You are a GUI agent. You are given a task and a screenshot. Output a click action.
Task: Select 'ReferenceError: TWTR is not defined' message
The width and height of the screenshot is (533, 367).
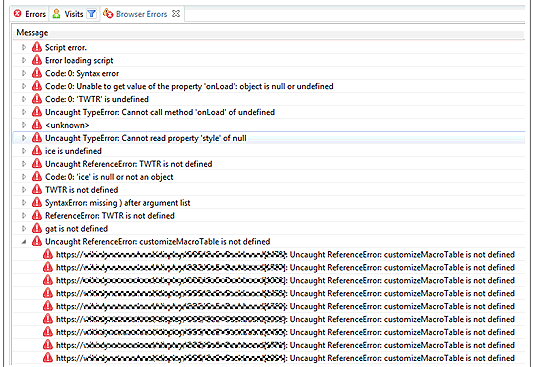click(x=110, y=216)
